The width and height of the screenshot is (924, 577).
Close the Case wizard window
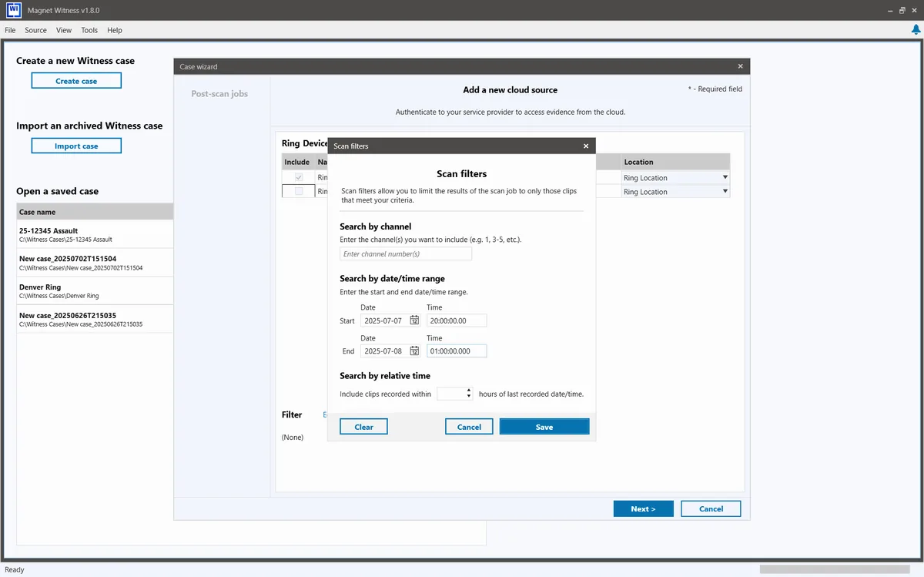pos(741,66)
